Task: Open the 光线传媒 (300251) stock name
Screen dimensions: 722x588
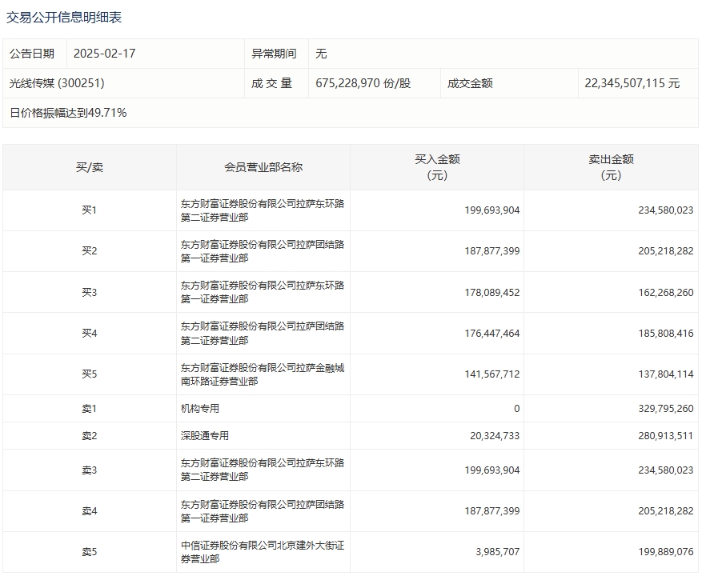Action: tap(57, 83)
